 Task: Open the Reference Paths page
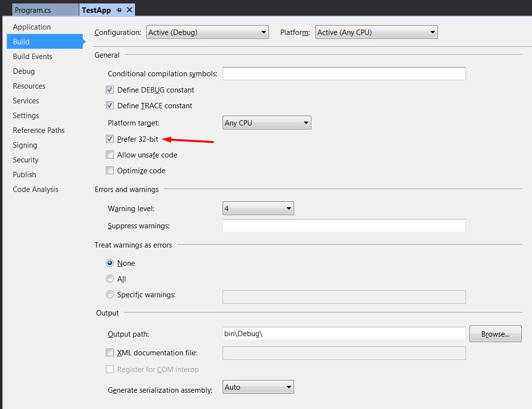(x=39, y=130)
